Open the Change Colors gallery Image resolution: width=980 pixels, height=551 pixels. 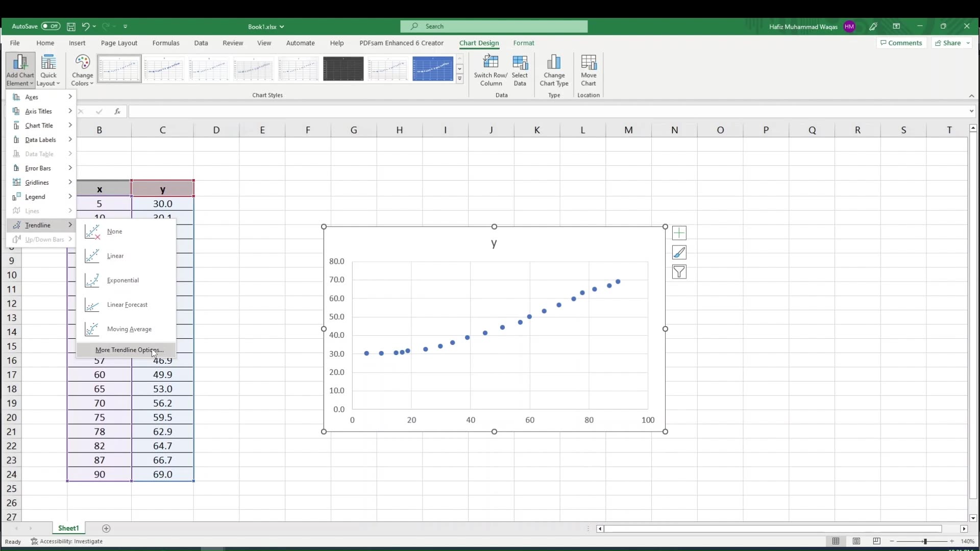(x=82, y=70)
